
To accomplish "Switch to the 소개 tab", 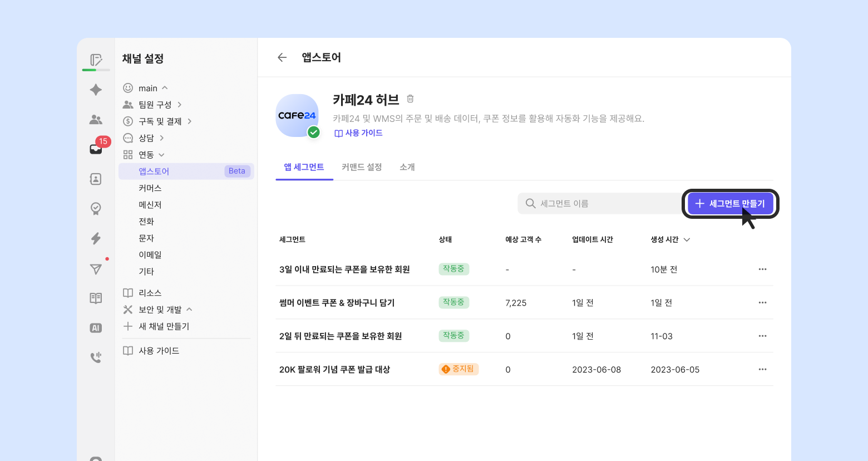I will pos(407,167).
